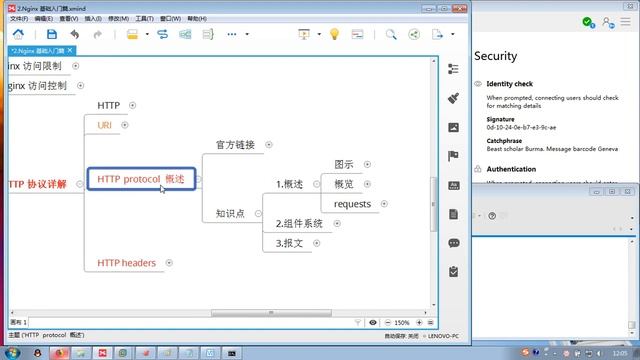Add a summary bracket to topics
This screenshot has height=360, width=640.
[208, 34]
